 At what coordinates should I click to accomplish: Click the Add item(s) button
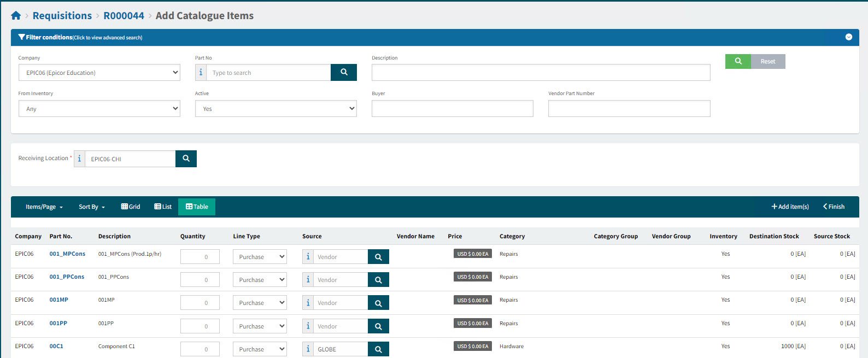point(790,207)
